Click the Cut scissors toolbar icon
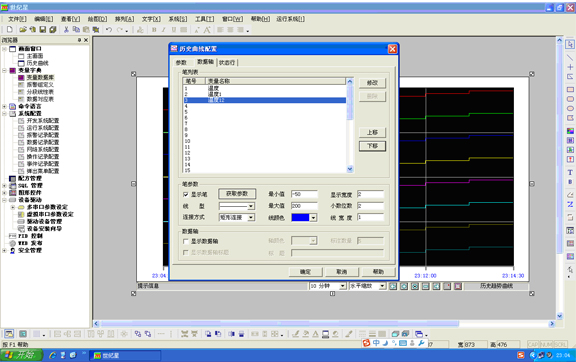The height and width of the screenshot is (362, 576). 66,29
